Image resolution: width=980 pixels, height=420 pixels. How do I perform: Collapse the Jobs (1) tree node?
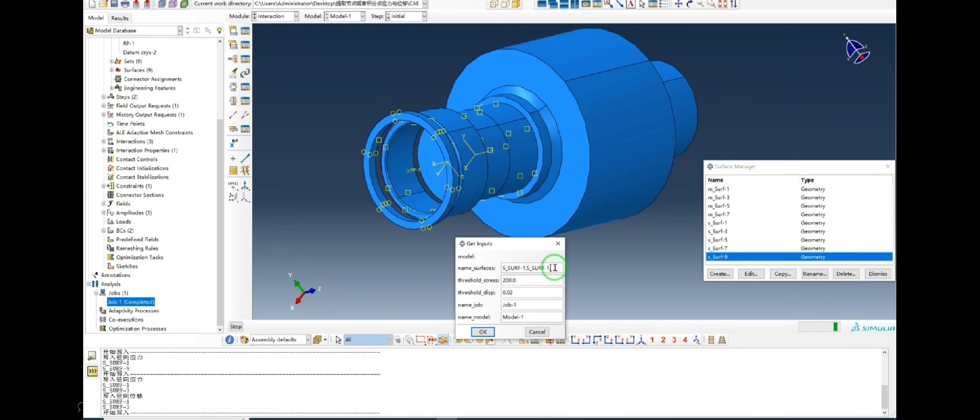[96, 293]
